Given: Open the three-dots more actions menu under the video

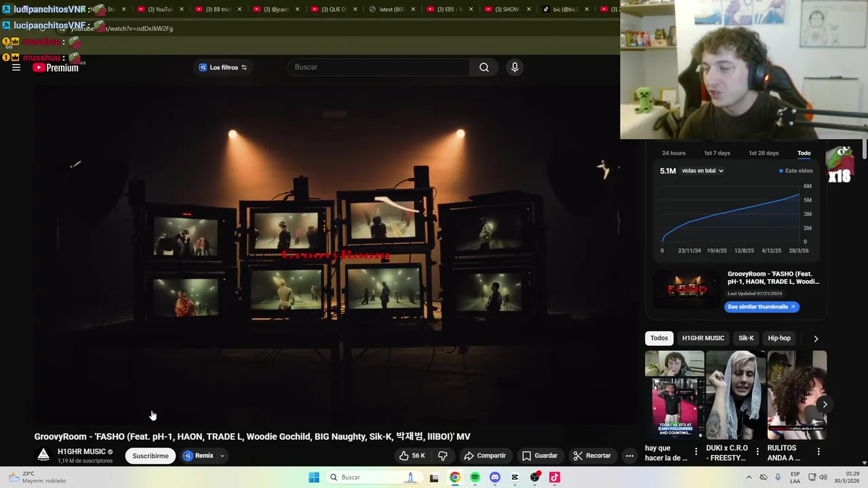Looking at the screenshot, I should point(629,455).
